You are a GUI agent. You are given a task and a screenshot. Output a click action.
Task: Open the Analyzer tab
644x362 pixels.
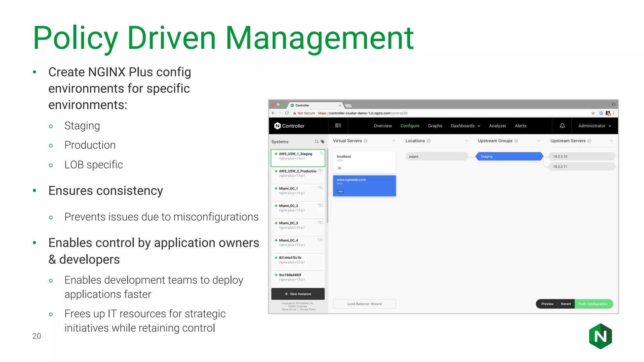click(x=497, y=126)
